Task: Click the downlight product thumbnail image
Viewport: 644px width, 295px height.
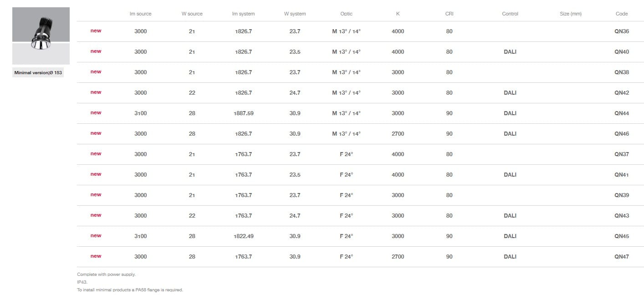Action: (41, 36)
